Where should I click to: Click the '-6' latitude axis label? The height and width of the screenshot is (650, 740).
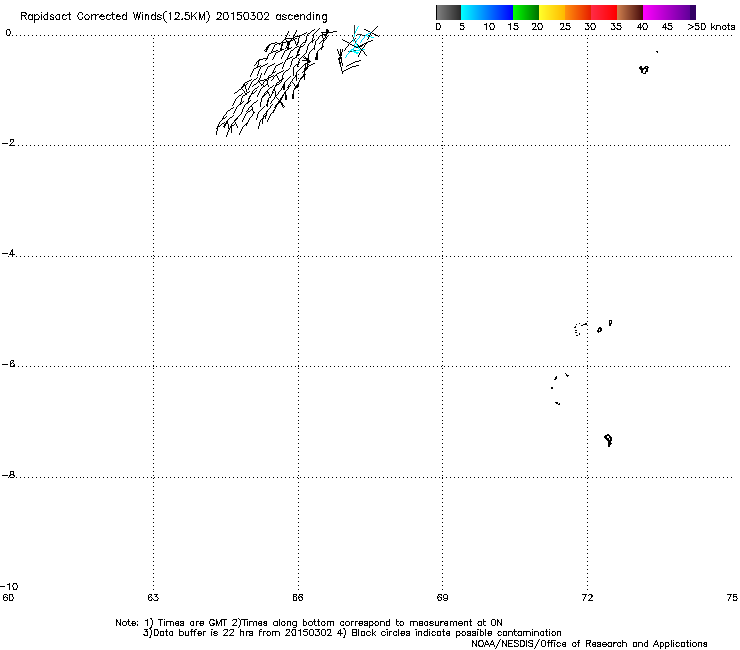[x=8, y=363]
